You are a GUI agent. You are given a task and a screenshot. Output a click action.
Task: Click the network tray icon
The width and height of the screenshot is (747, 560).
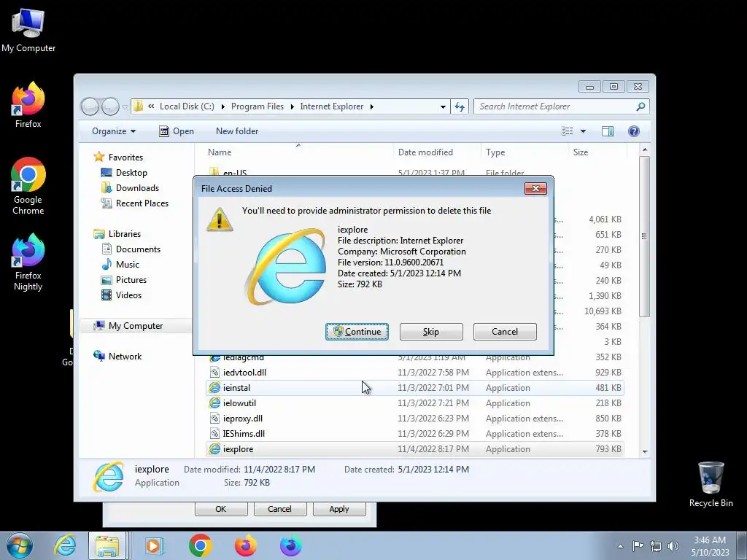pyautogui.click(x=656, y=545)
